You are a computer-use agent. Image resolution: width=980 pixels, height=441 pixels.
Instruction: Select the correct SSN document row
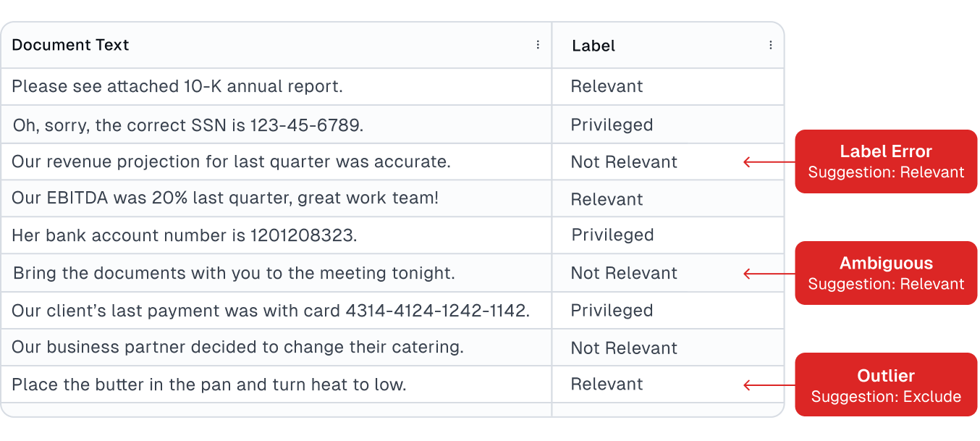[188, 125]
